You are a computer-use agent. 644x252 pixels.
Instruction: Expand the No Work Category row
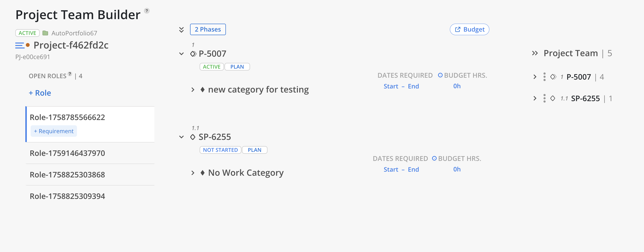tap(193, 173)
